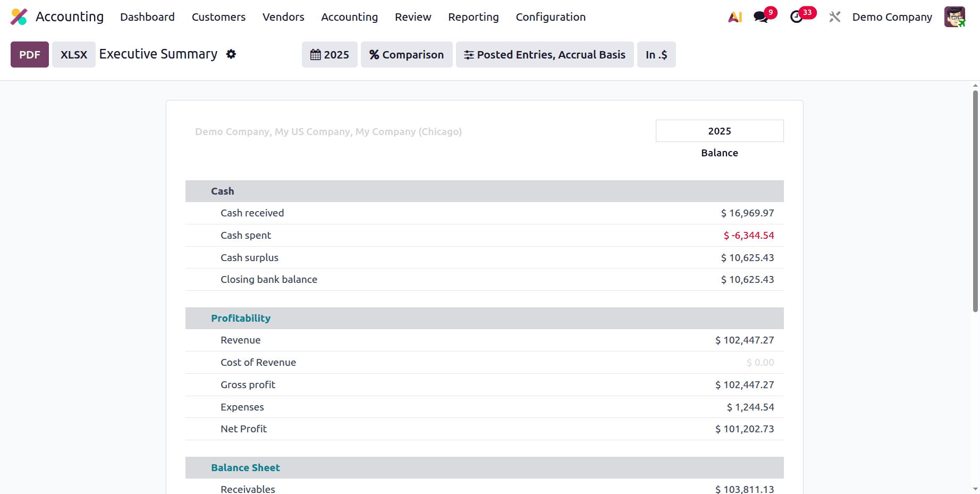The height and width of the screenshot is (494, 980).
Task: Click the Expenses value $ 1,244.54
Action: (x=750, y=407)
